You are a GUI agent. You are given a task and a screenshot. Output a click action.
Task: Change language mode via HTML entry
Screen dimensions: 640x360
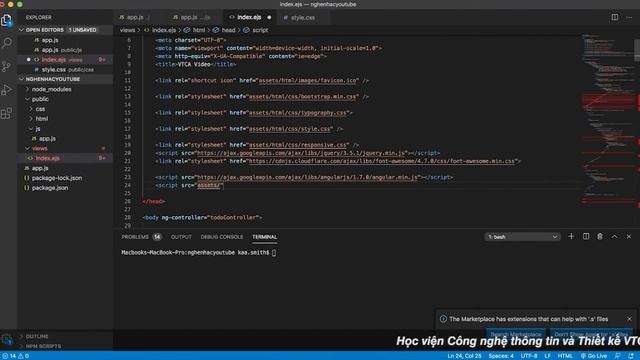[x=565, y=356]
